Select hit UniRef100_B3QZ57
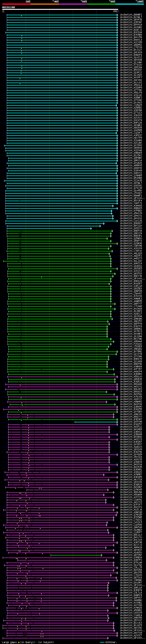 point(131,424)
